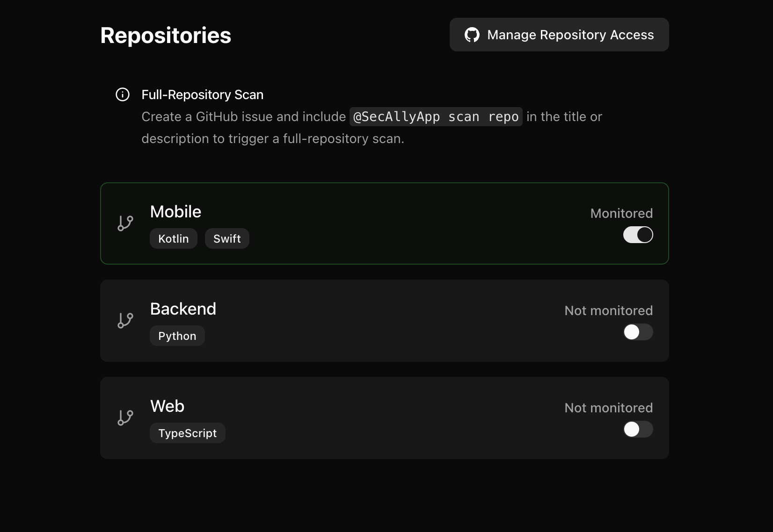
Task: Open the Repositories section header
Action: tap(166, 35)
